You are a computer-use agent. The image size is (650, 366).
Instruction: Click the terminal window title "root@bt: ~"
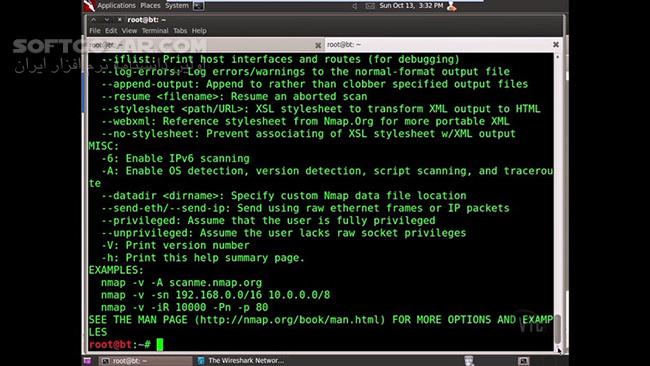(147, 19)
